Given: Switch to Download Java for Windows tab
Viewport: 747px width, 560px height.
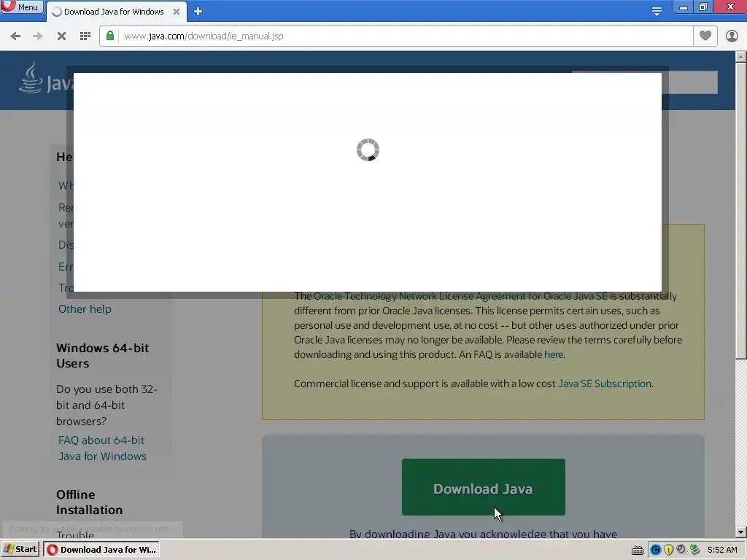Looking at the screenshot, I should click(113, 12).
